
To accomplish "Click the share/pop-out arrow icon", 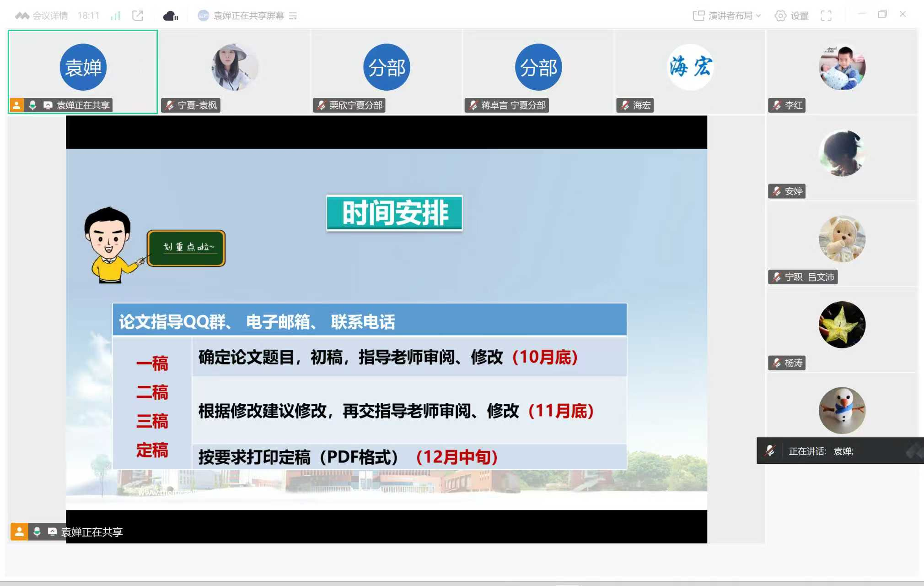I will 138,16.
